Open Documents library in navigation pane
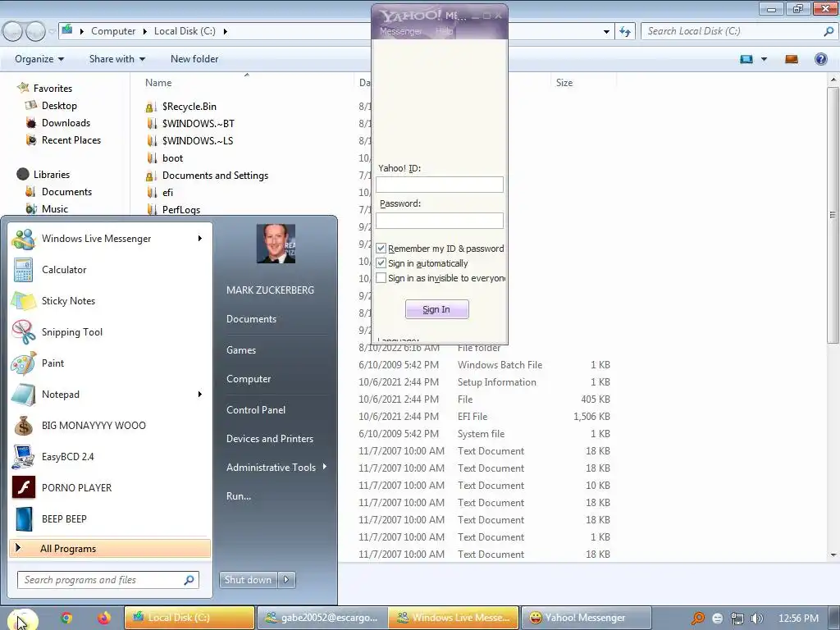This screenshot has height=630, width=840. click(66, 192)
